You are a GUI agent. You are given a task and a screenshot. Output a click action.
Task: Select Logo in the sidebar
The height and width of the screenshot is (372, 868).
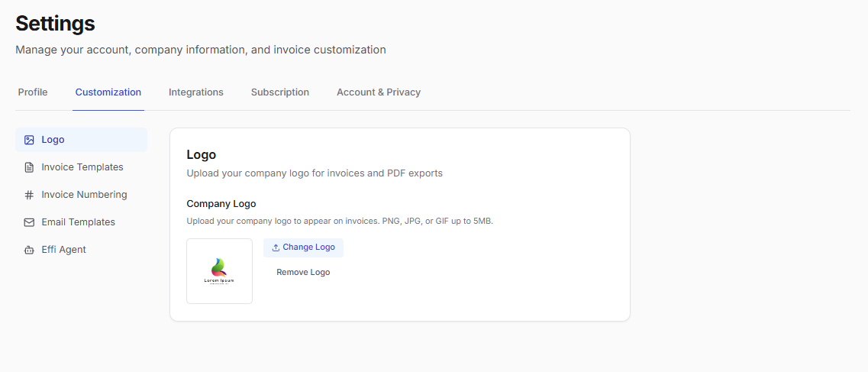pos(82,140)
